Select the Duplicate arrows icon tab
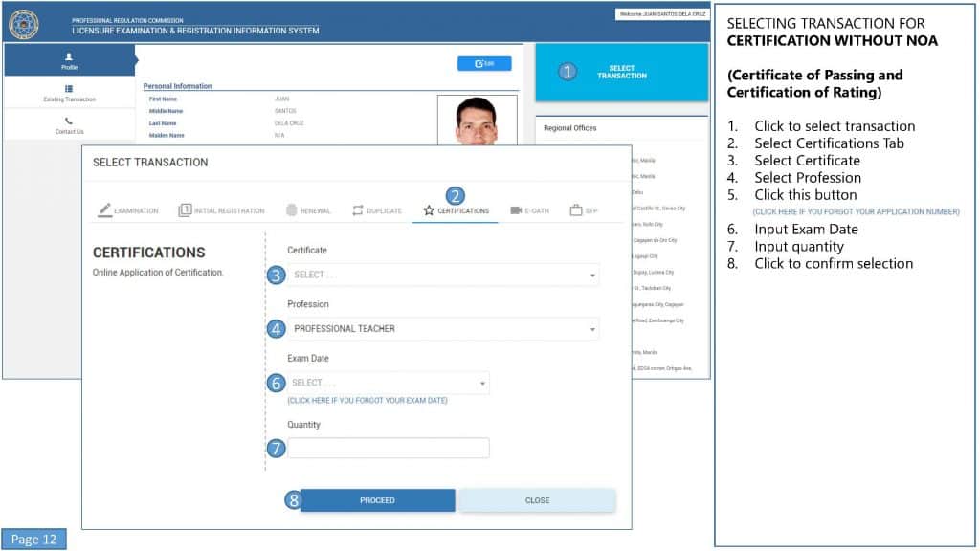The height and width of the screenshot is (551, 980). point(358,210)
